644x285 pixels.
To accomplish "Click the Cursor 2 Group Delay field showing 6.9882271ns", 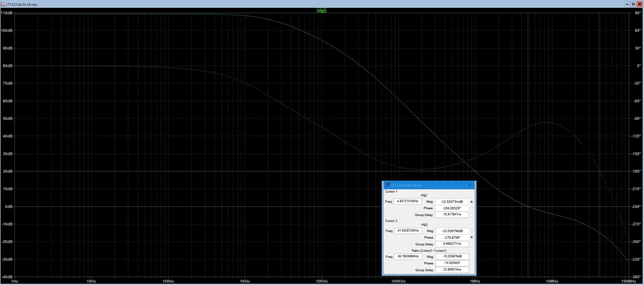I will (x=452, y=244).
